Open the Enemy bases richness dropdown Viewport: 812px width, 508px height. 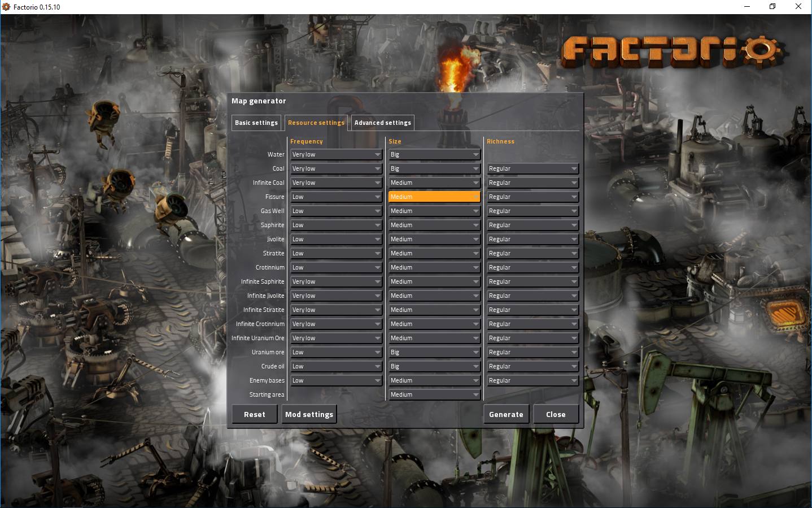(533, 380)
